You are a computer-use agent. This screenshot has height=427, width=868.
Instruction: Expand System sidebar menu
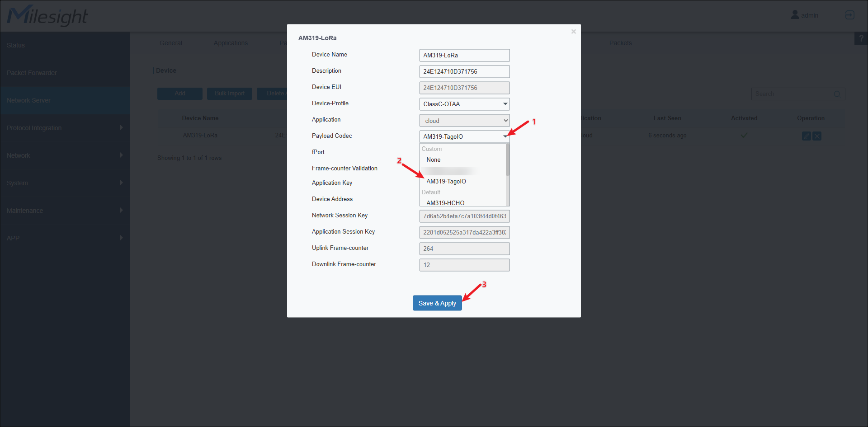65,183
